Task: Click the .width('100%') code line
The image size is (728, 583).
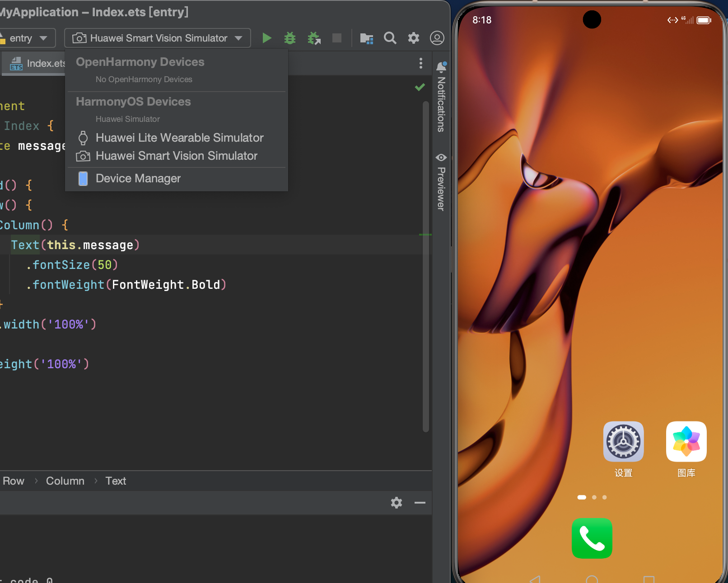Action: 48,324
